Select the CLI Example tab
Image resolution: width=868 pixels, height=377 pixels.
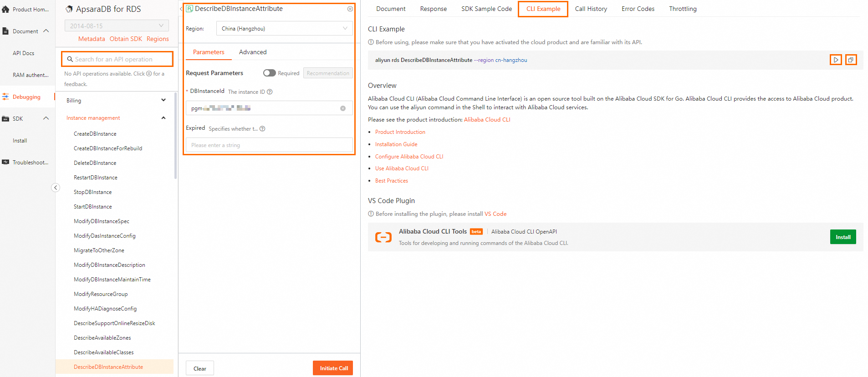click(x=543, y=9)
